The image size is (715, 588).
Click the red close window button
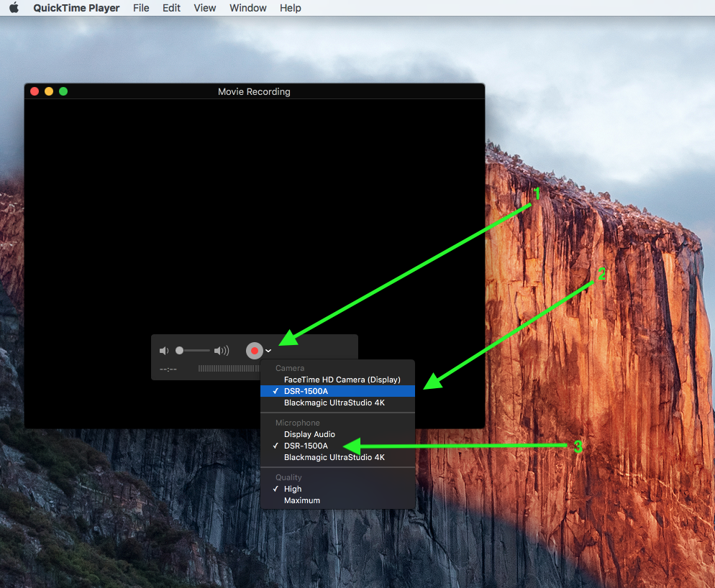[x=35, y=91]
